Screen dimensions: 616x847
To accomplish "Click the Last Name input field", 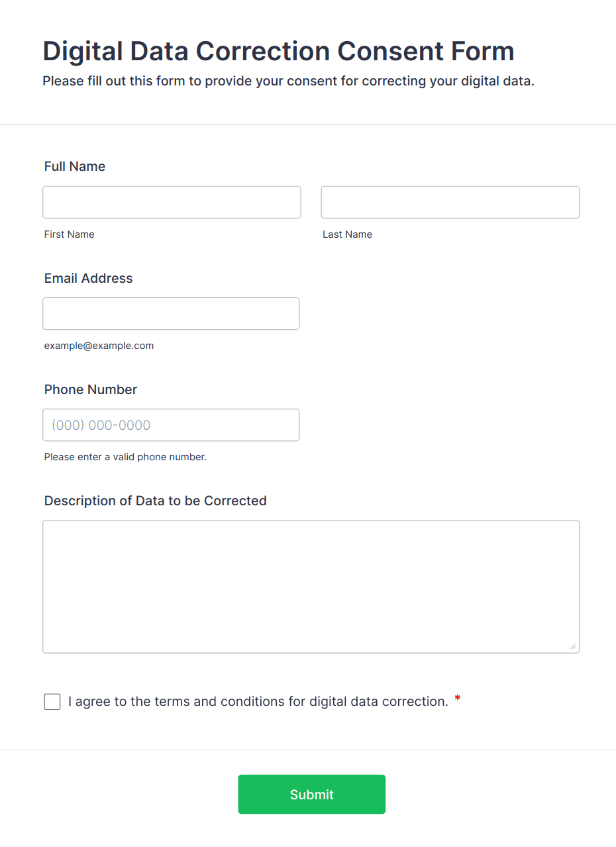I will [x=450, y=202].
